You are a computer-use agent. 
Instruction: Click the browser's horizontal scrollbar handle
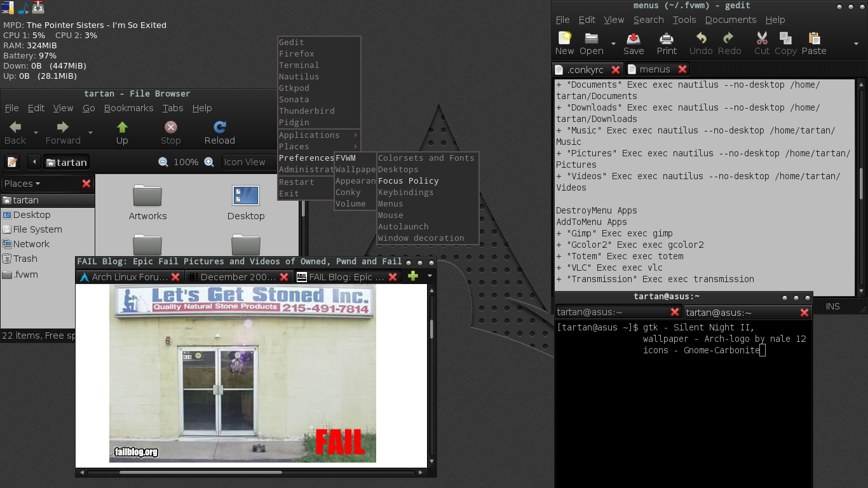(x=201, y=473)
